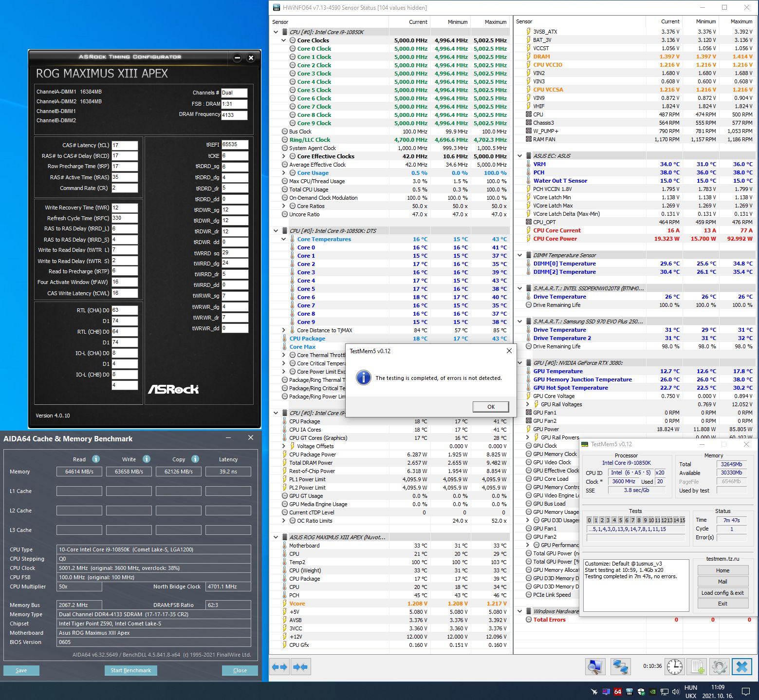Click tREFI value field showing 65535
The height and width of the screenshot is (700, 759).
click(235, 145)
